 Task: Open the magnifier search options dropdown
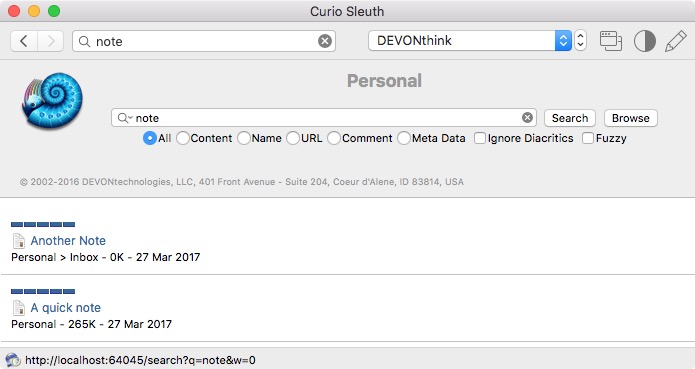(x=125, y=118)
